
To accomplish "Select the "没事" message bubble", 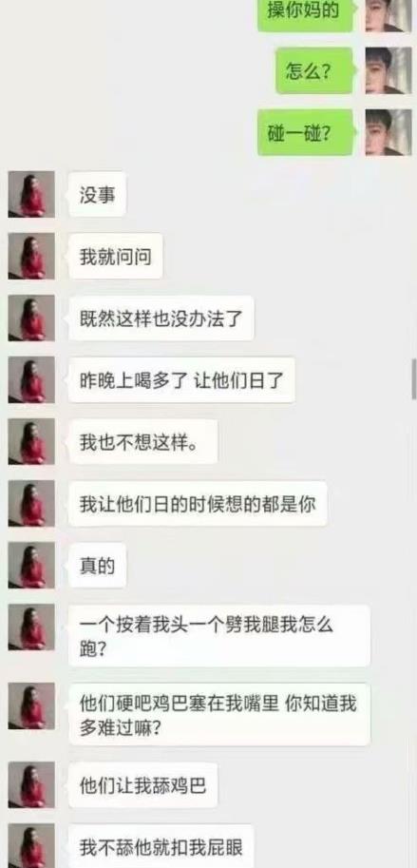I will (x=97, y=194).
